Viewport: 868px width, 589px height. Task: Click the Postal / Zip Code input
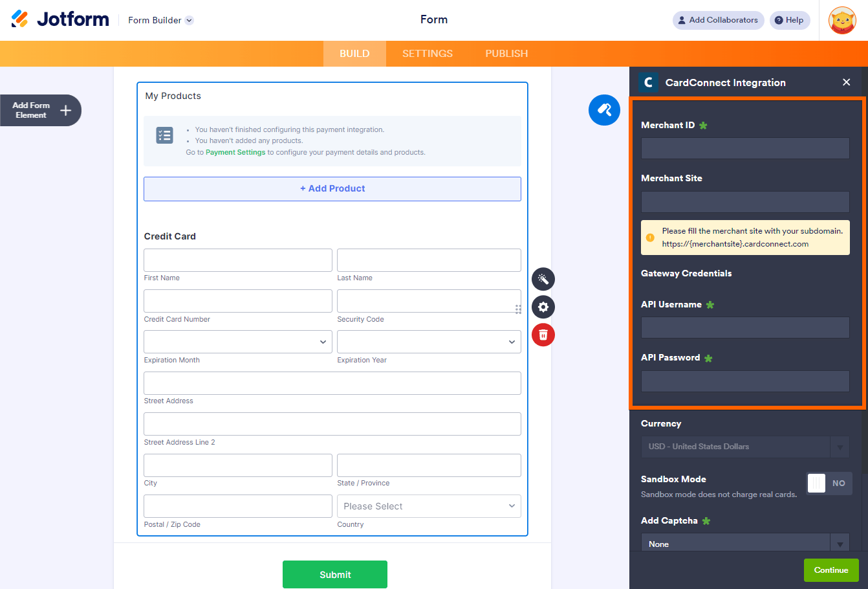(238, 506)
